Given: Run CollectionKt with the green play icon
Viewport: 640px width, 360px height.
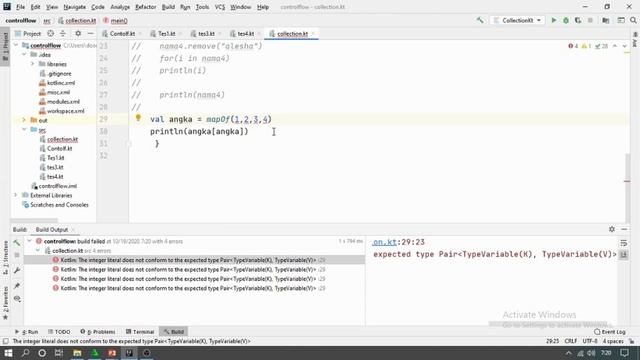Looking at the screenshot, I should pos(553,20).
